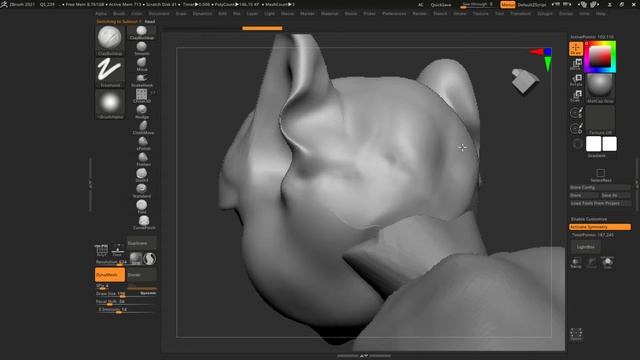The height and width of the screenshot is (360, 640).
Task: Open the Render menu
Action: [420, 13]
